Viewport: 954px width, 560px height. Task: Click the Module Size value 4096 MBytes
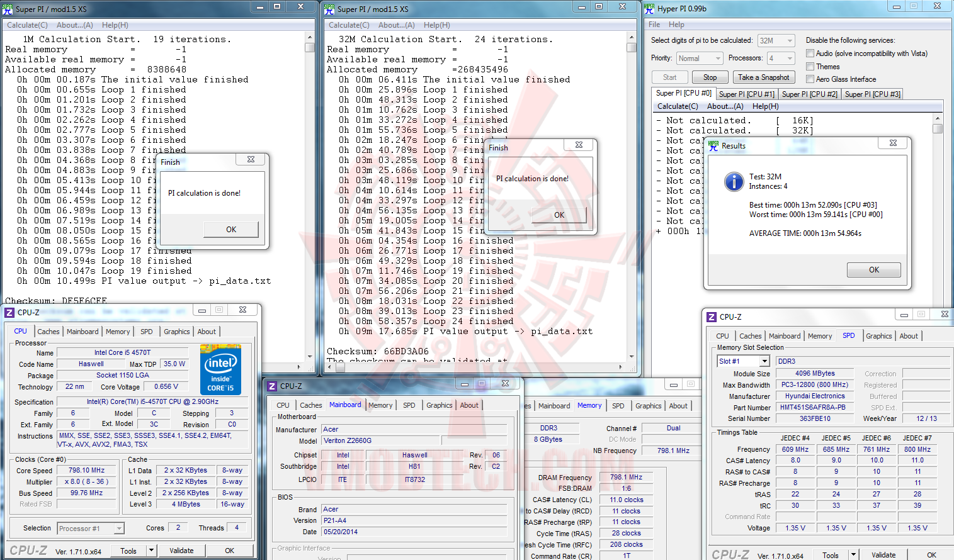point(815,373)
